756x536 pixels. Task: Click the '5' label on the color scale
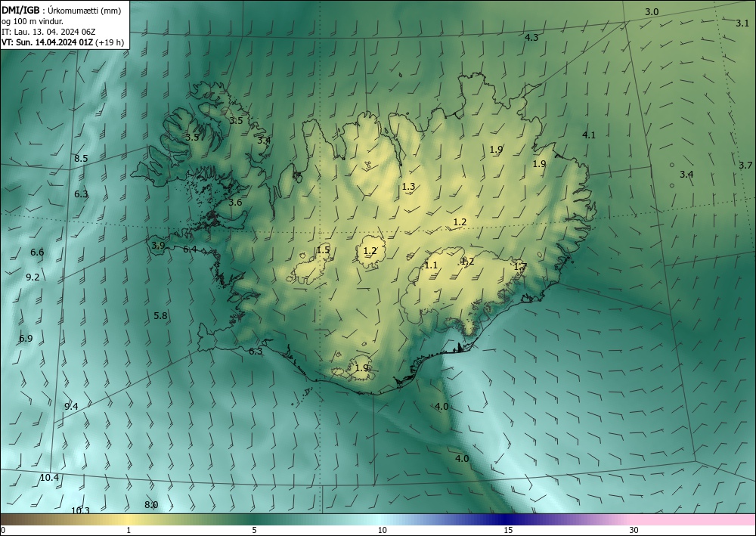254,530
